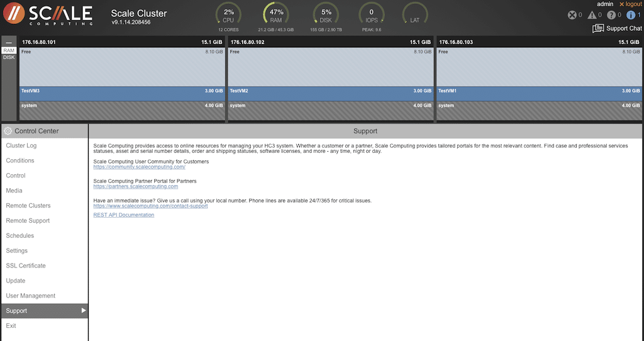Screen dimensions: 644x341
Task: Click the Scale Computing logo
Action: click(48, 14)
